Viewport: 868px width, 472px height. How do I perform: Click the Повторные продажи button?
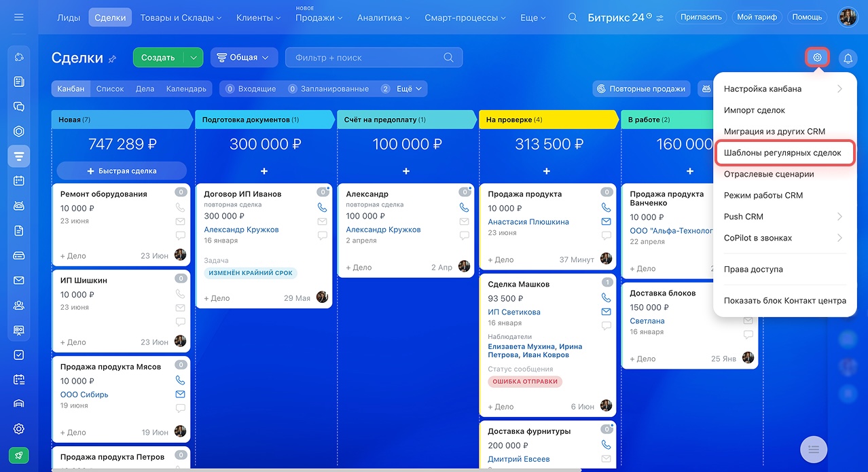click(641, 88)
